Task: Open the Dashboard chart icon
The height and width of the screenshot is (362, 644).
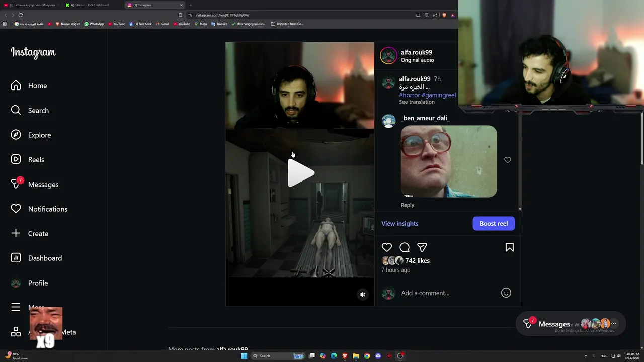Action: 16,258
